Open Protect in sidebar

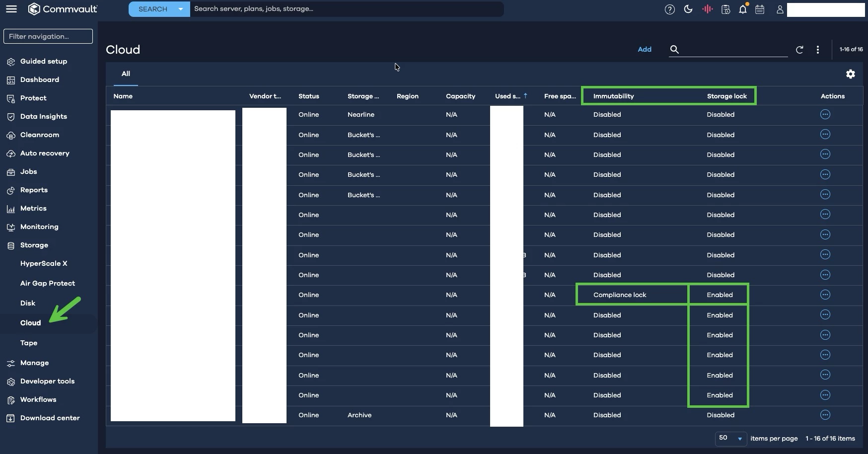coord(33,98)
